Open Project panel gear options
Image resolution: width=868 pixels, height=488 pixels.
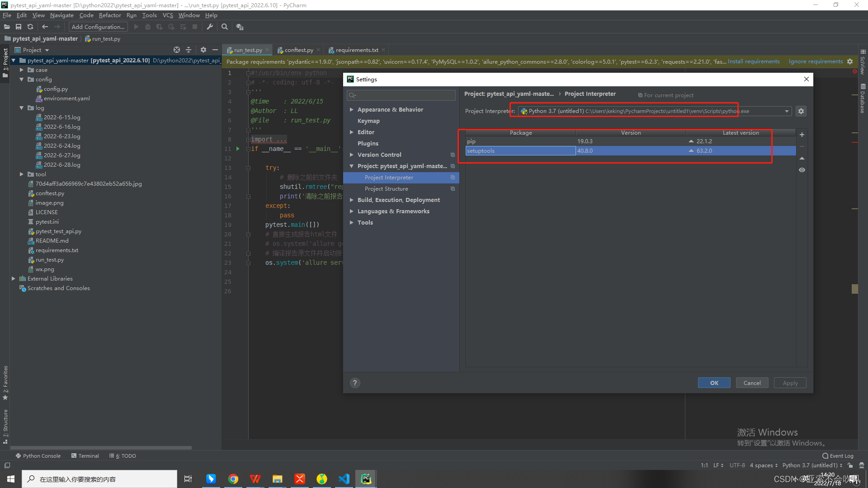coord(203,50)
